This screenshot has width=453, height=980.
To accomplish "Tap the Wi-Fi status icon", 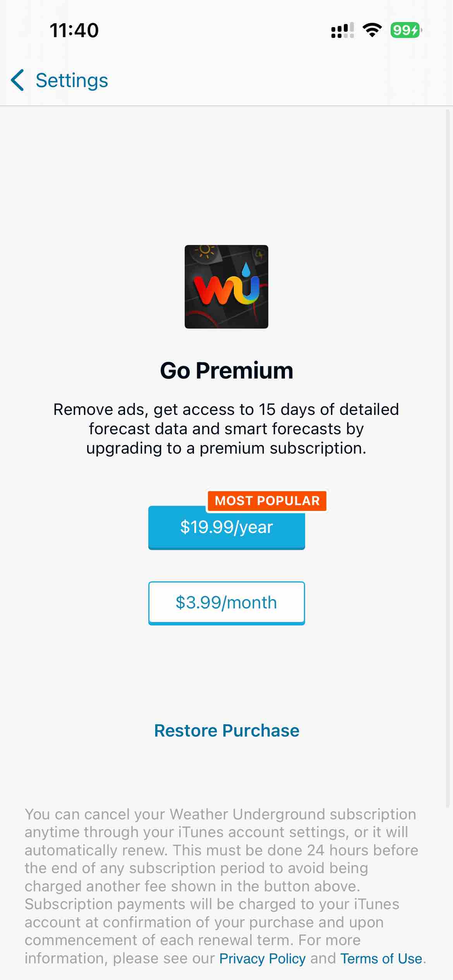I will point(372,30).
